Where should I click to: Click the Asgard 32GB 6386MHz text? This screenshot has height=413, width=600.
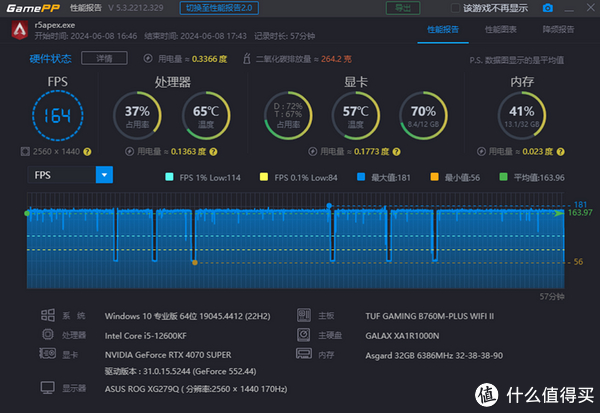434,356
